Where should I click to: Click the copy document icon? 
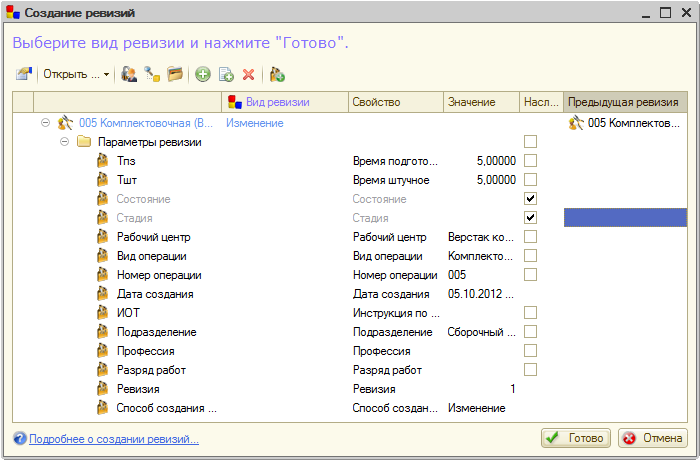coord(226,74)
